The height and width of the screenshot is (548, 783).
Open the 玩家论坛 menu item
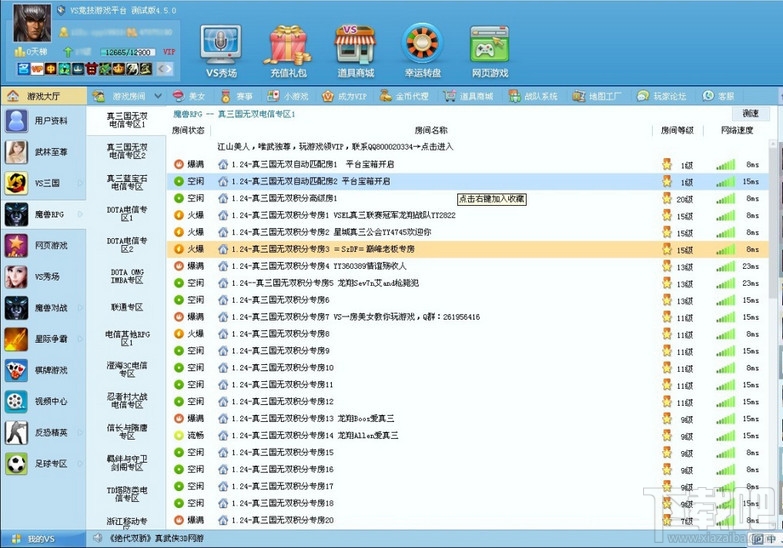(662, 96)
